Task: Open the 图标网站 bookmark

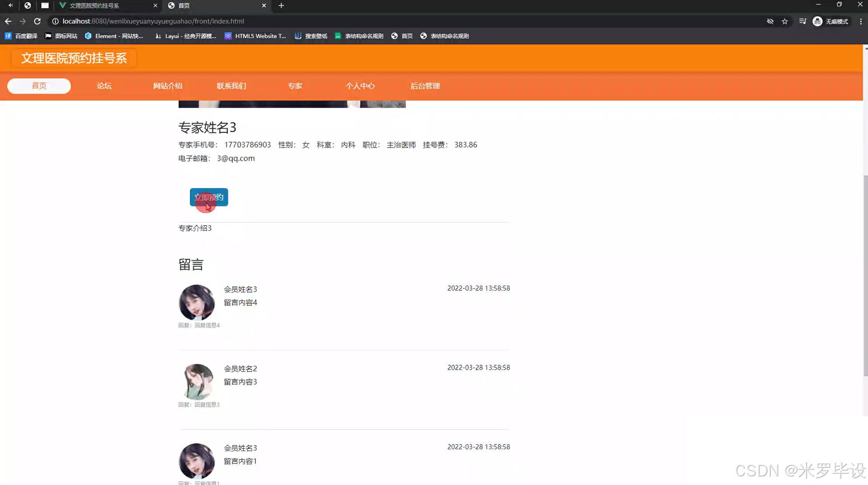Action: pos(61,36)
